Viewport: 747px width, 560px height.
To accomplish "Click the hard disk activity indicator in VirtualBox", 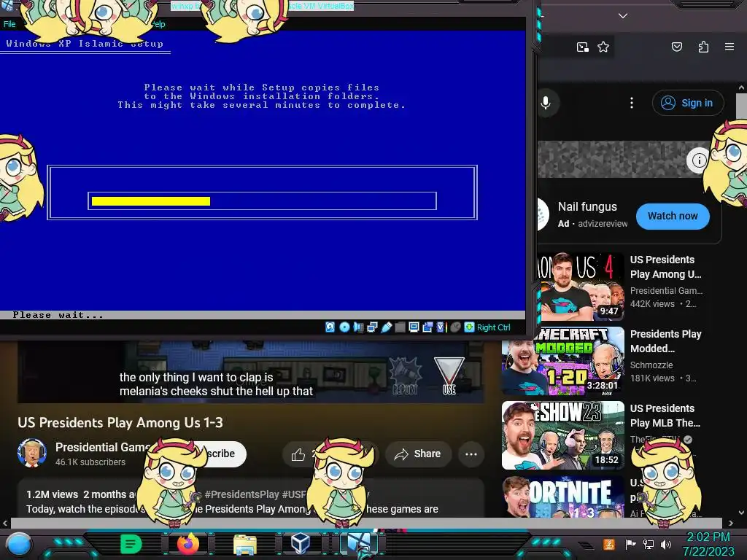I will tap(330, 327).
